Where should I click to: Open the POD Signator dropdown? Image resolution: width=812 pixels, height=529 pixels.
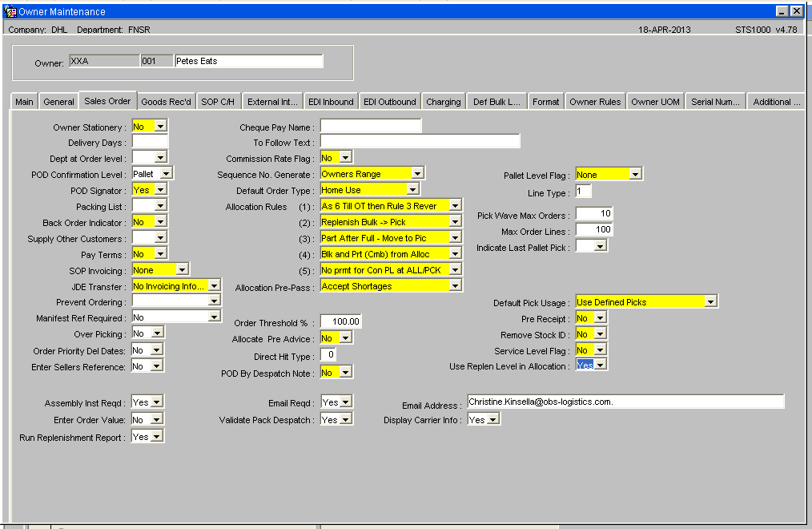[160, 190]
